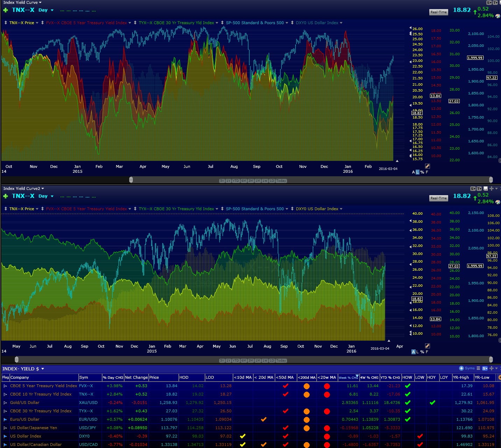
Task: Select F scale in the top chart
Action: coord(427,172)
